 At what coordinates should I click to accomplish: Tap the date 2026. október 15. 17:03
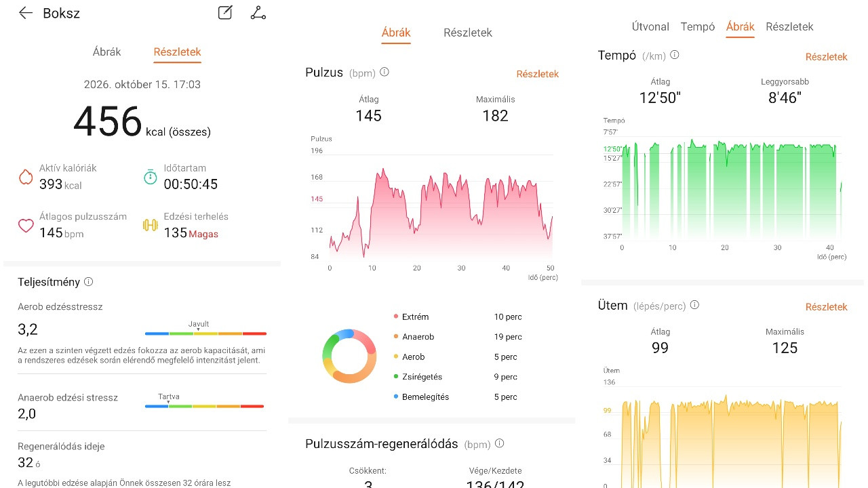tap(142, 85)
